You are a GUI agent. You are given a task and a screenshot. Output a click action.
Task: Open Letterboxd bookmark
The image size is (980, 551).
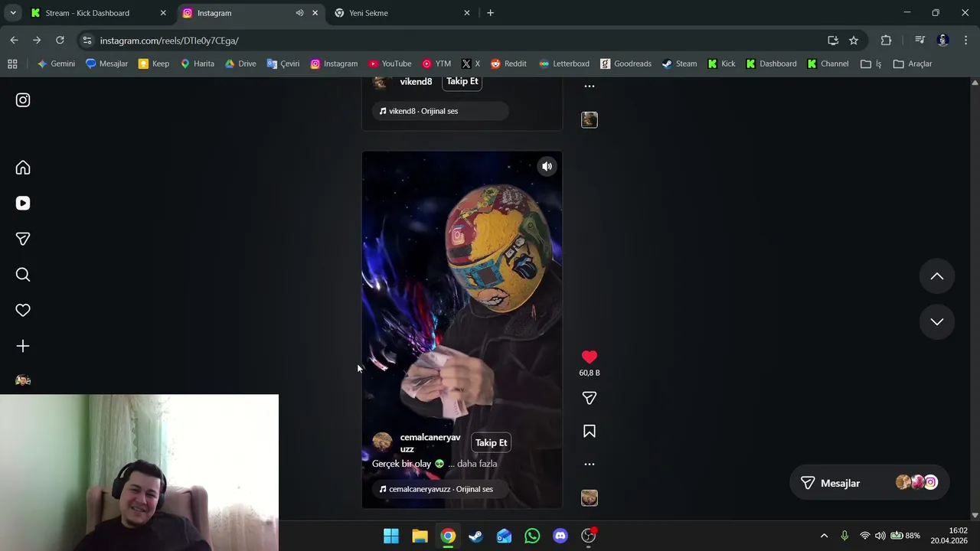[x=564, y=64]
